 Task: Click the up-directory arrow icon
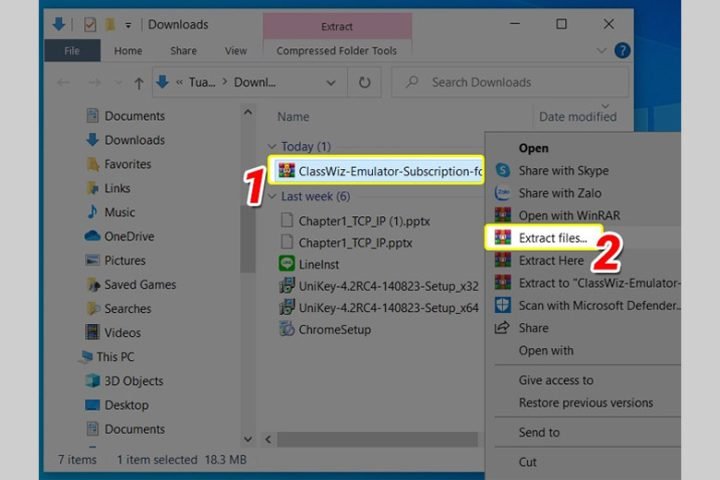138,83
